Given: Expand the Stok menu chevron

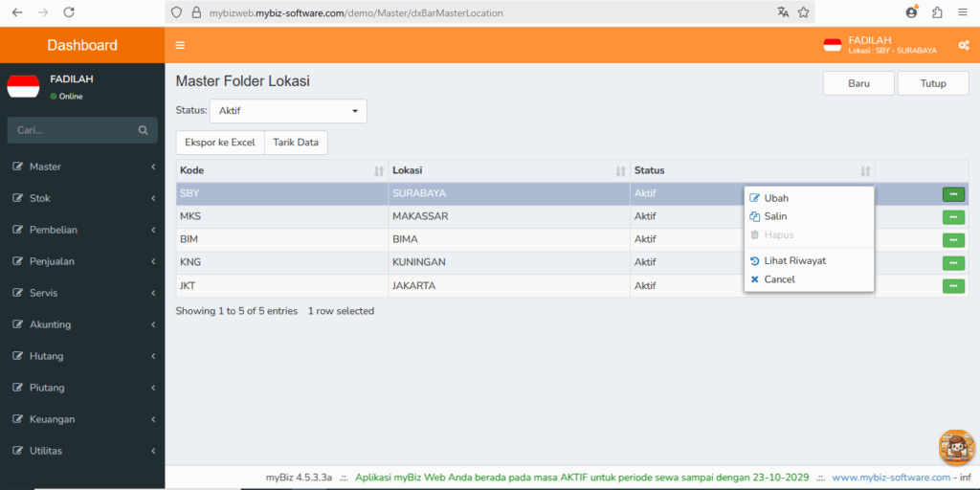Looking at the screenshot, I should (153, 198).
